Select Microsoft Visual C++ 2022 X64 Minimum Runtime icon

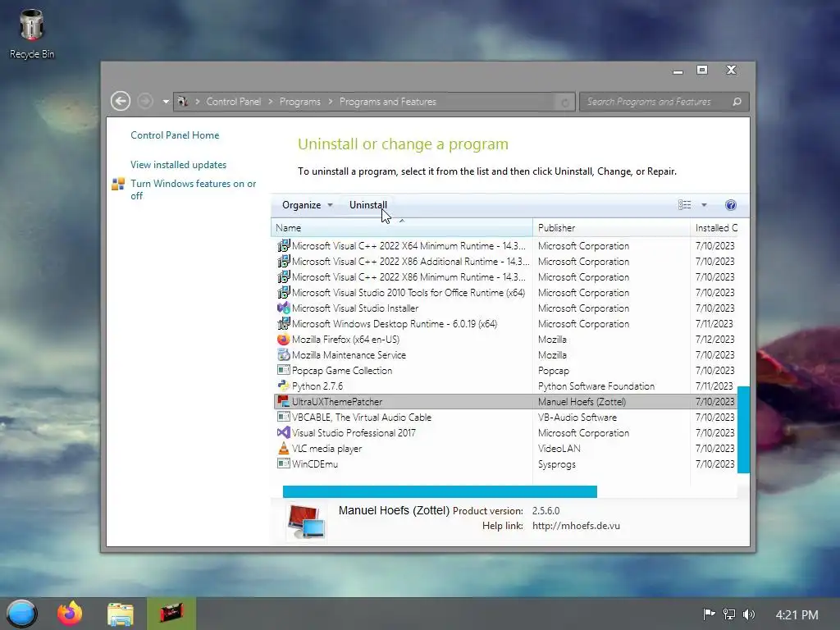click(283, 246)
